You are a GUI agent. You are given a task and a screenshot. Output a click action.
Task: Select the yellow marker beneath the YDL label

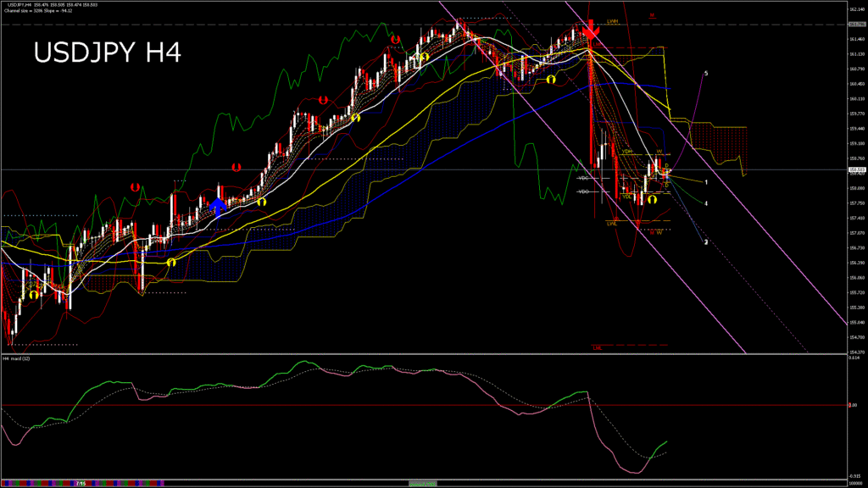click(652, 200)
